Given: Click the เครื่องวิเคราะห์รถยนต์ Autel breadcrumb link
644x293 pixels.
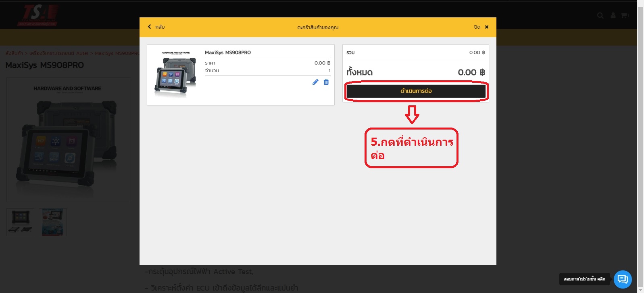Looking at the screenshot, I should tap(59, 53).
